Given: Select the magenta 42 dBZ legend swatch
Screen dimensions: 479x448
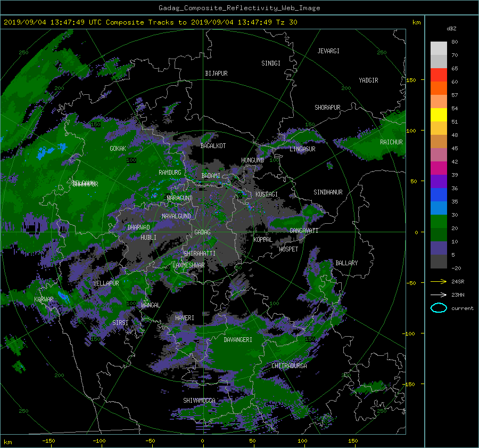Looking at the screenshot, I should 439,168.
